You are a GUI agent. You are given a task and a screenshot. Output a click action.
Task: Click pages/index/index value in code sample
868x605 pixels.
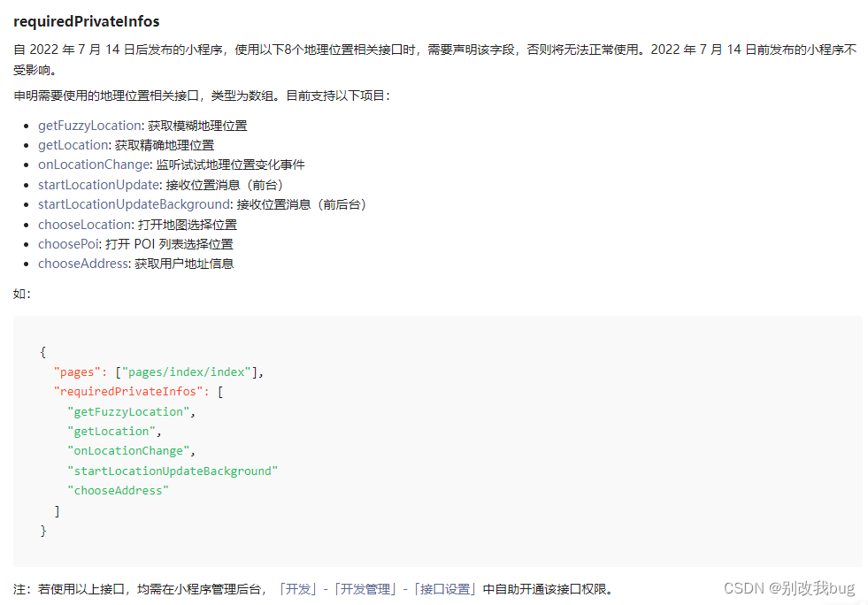click(188, 371)
